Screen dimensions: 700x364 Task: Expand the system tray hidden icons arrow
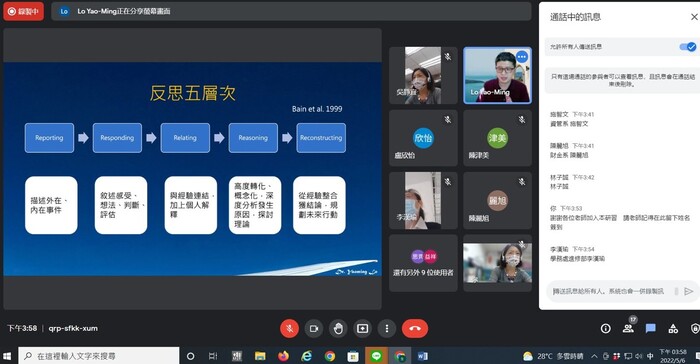click(x=594, y=356)
